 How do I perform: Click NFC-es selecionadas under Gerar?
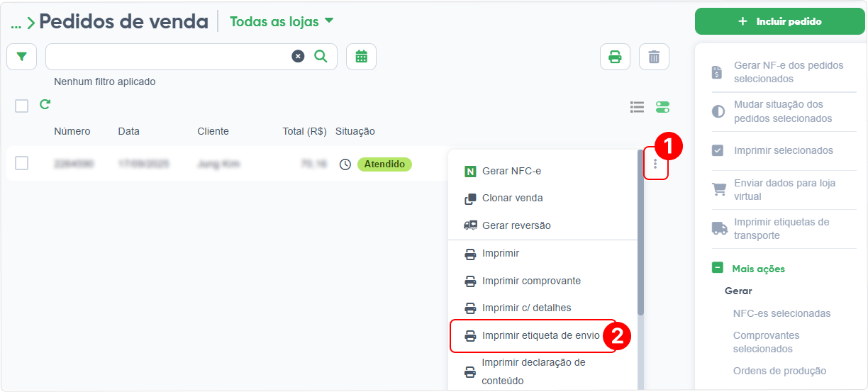click(781, 313)
